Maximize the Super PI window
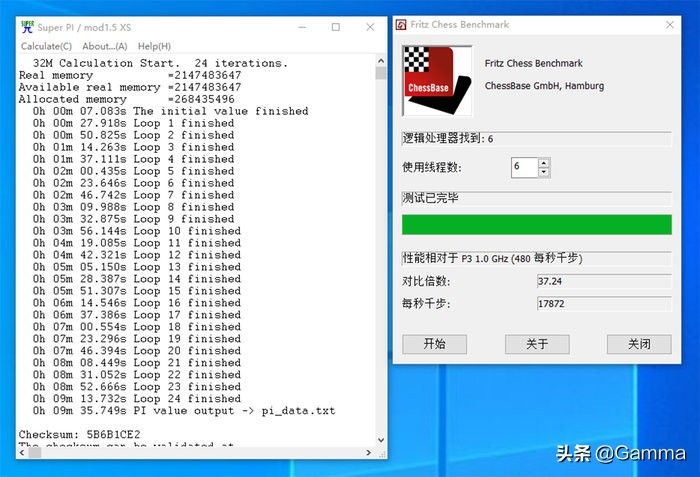Viewport: 700px width, 477px height. (336, 27)
